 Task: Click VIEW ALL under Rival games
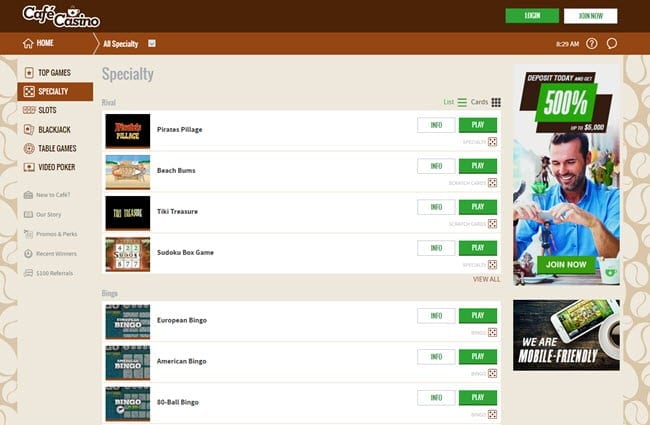pyautogui.click(x=486, y=279)
